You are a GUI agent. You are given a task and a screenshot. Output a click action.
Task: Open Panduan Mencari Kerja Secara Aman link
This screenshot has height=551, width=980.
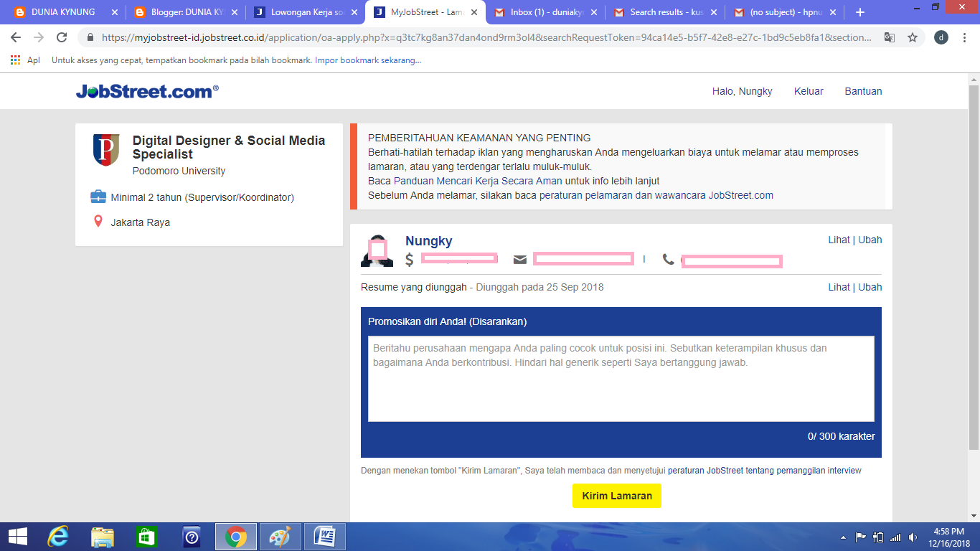[x=478, y=181]
